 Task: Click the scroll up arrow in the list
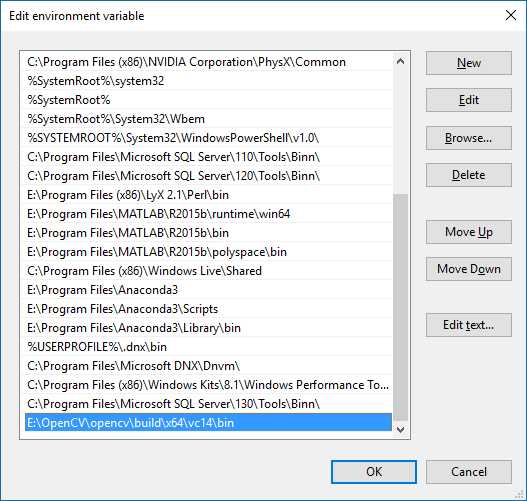pyautogui.click(x=400, y=61)
